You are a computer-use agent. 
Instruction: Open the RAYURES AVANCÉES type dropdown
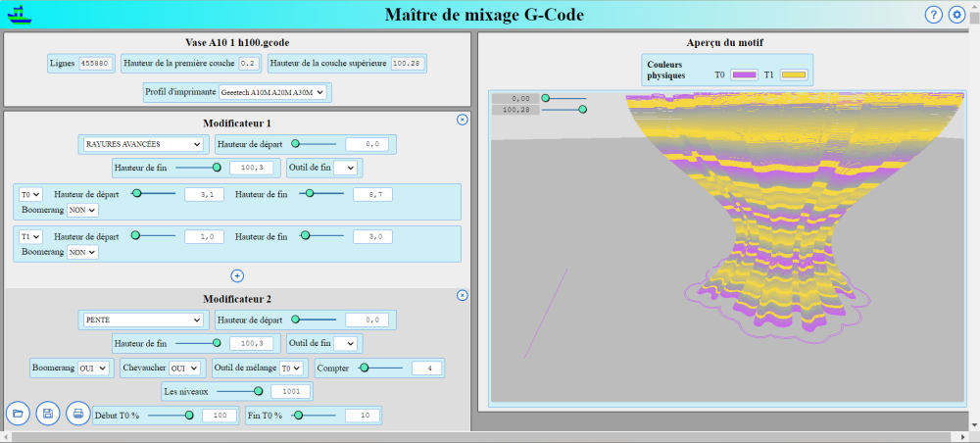point(143,144)
